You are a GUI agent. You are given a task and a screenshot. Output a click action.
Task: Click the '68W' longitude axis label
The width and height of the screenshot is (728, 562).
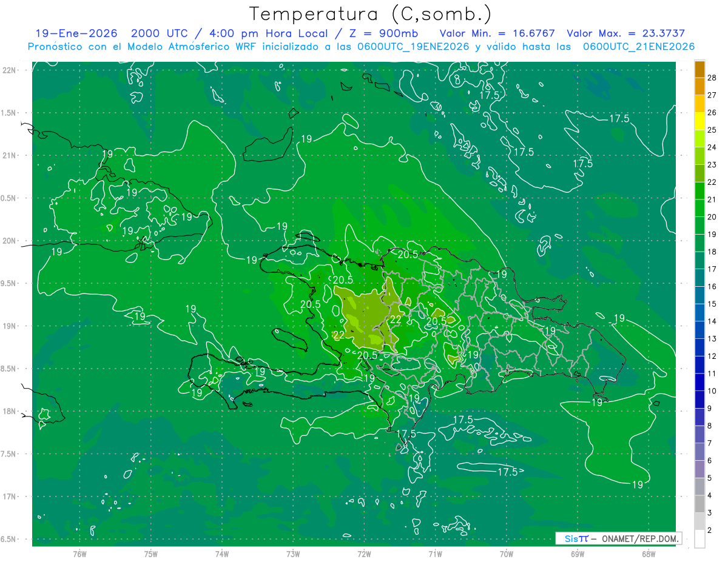[649, 554]
